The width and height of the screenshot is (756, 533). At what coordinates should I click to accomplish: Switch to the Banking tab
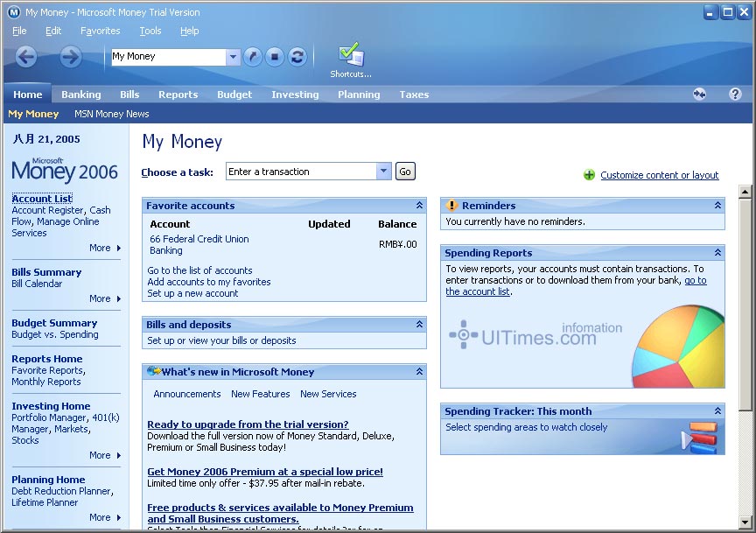pyautogui.click(x=81, y=95)
